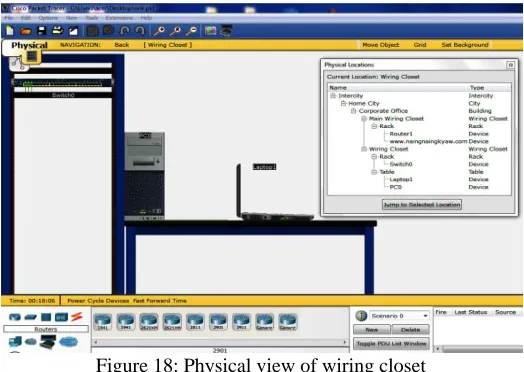The width and height of the screenshot is (524, 372).
Task: Collapse the Corporate Office tree node
Action: pos(354,111)
